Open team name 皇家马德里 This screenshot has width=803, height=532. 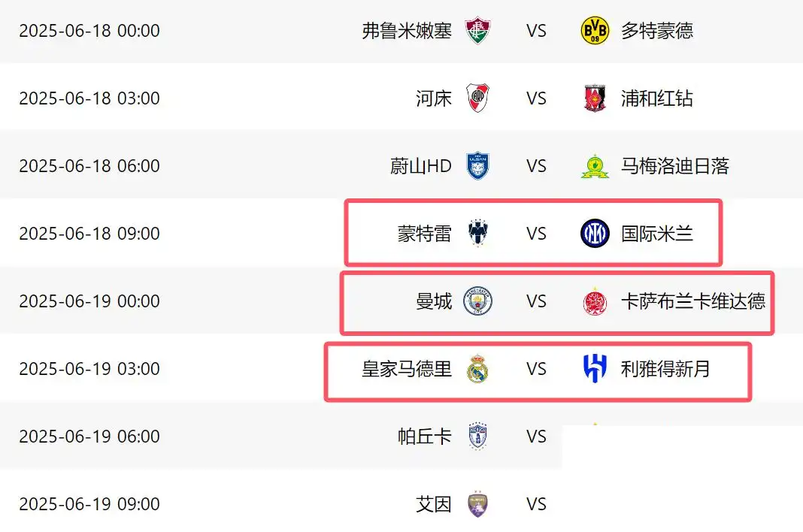[x=407, y=369]
